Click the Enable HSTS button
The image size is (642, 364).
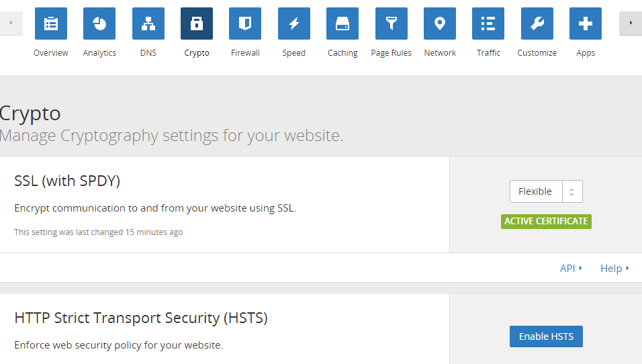(x=546, y=336)
